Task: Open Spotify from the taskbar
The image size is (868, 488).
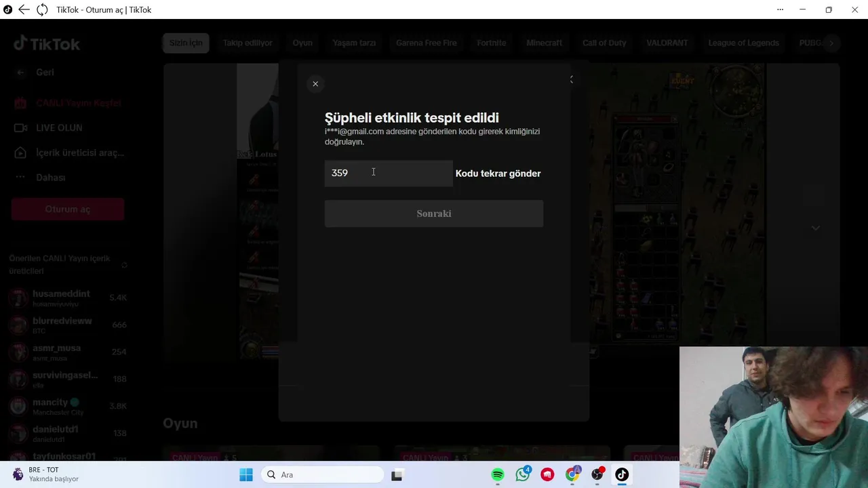Action: click(x=498, y=475)
